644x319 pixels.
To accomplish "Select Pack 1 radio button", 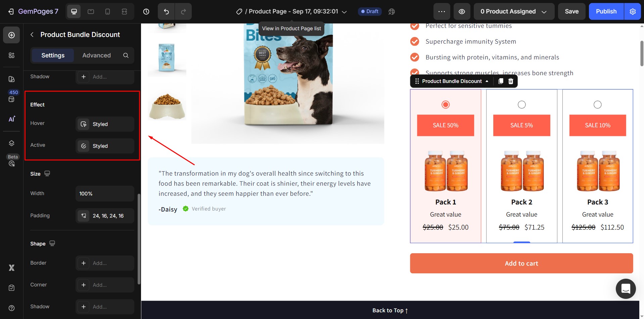I will click(446, 105).
